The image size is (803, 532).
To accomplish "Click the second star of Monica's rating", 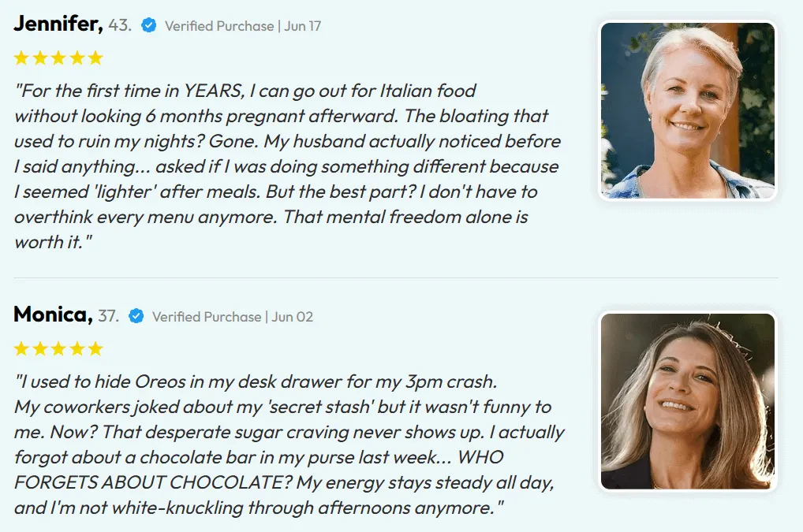I will [40, 349].
